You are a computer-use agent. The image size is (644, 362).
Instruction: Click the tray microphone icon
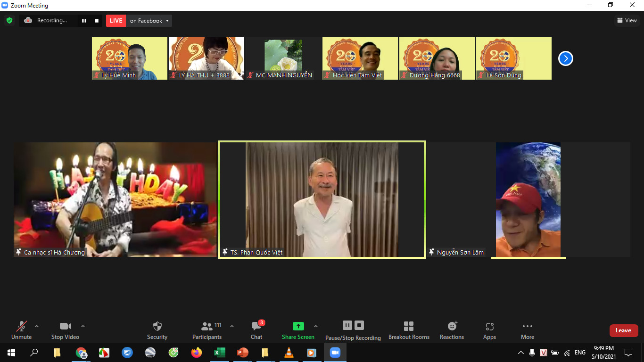pyautogui.click(x=532, y=353)
